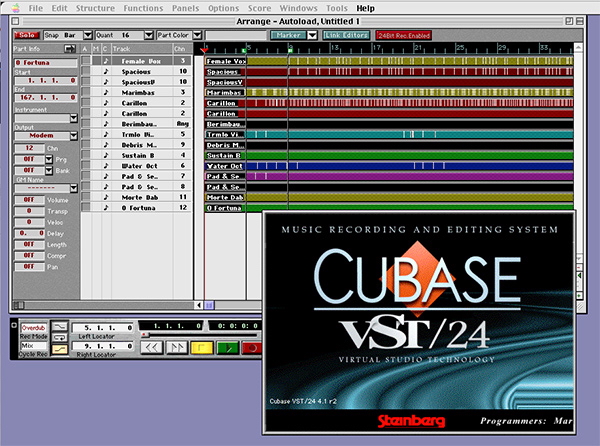Open the Edit menu
The image size is (600, 446).
pos(59,8)
